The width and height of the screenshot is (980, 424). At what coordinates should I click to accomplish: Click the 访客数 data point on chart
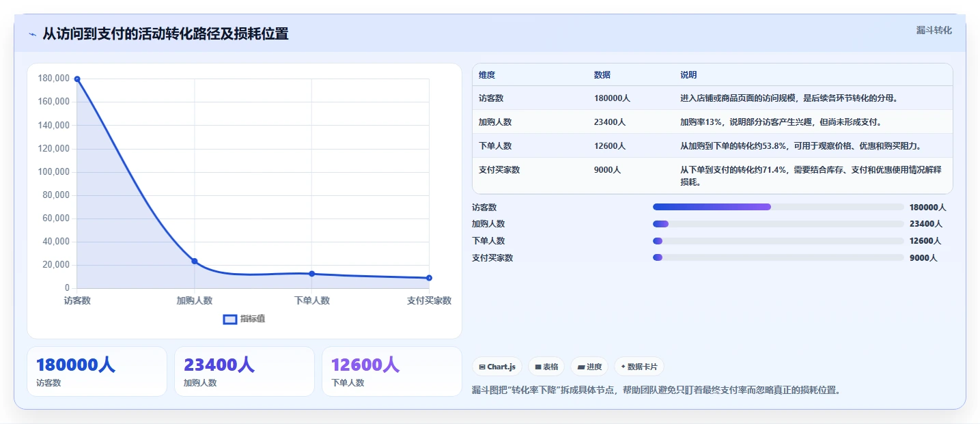click(x=77, y=79)
